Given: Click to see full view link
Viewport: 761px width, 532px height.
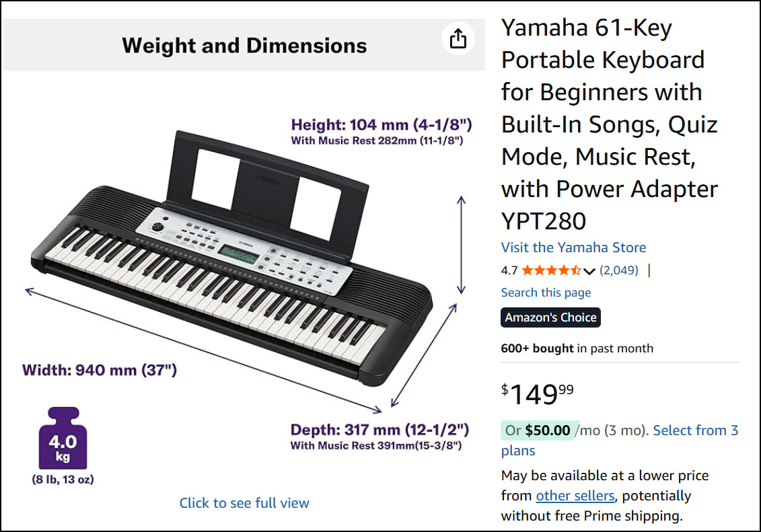Looking at the screenshot, I should tap(244, 503).
